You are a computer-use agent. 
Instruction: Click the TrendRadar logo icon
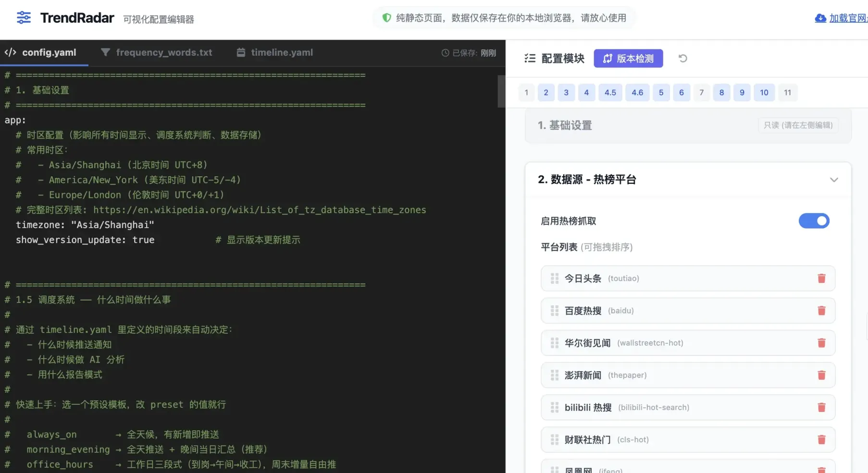[x=23, y=17]
